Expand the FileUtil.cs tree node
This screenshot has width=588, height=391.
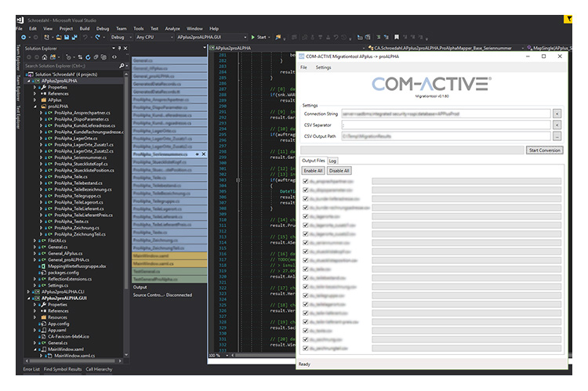coord(34,241)
